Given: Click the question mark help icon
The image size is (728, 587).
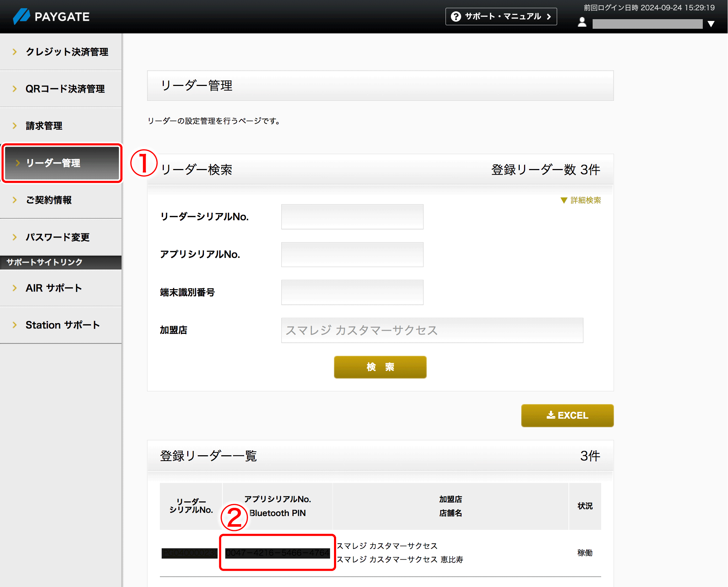Looking at the screenshot, I should pos(456,17).
